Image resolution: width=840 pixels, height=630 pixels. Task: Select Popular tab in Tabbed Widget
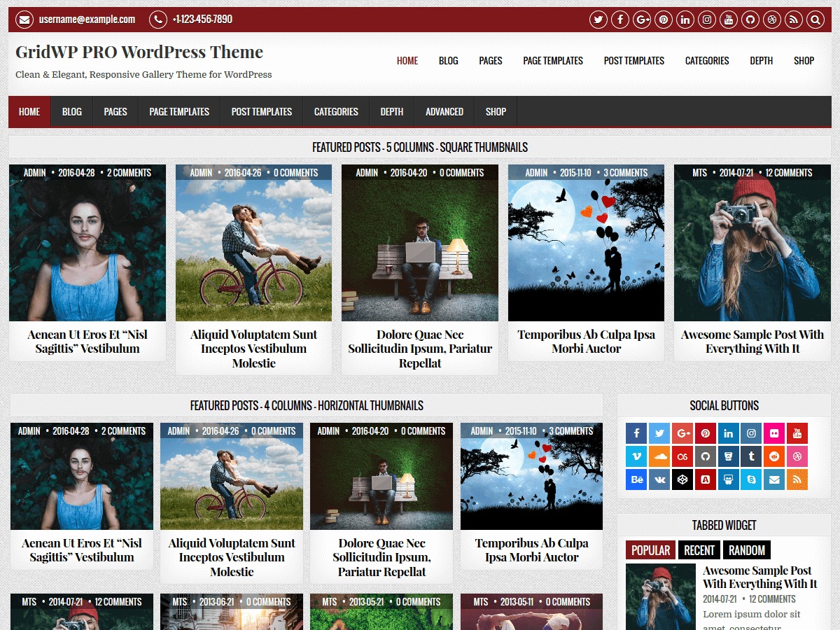coord(651,550)
